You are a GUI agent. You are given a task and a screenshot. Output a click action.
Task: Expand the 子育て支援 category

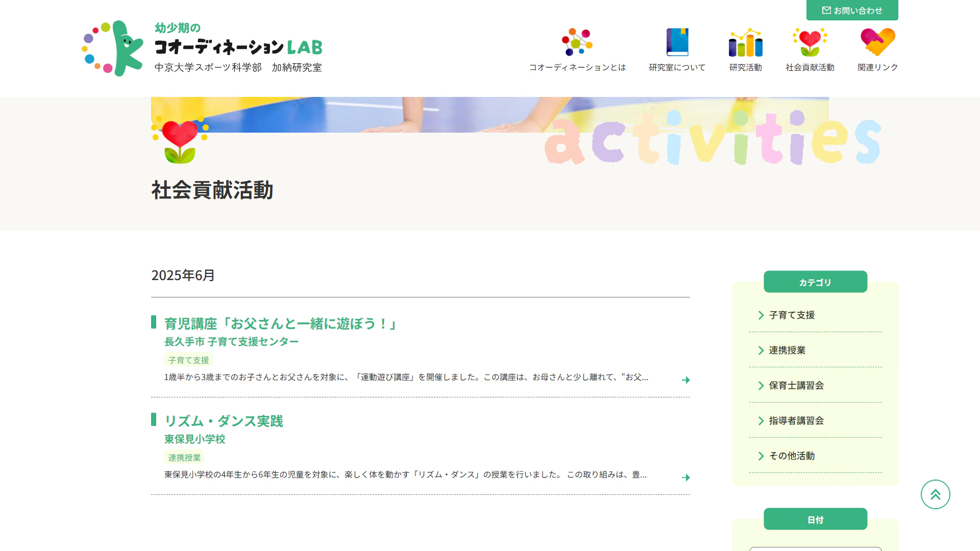(x=792, y=315)
